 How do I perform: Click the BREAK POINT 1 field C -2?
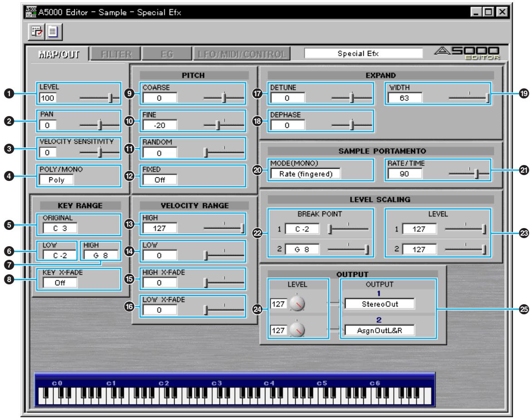302,229
